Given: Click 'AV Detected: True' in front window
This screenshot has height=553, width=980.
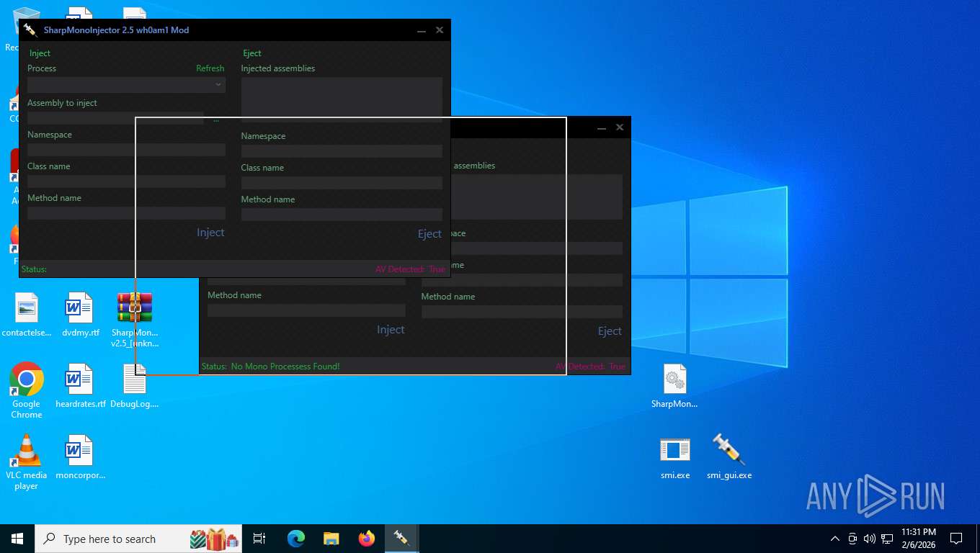Looking at the screenshot, I should (x=410, y=269).
